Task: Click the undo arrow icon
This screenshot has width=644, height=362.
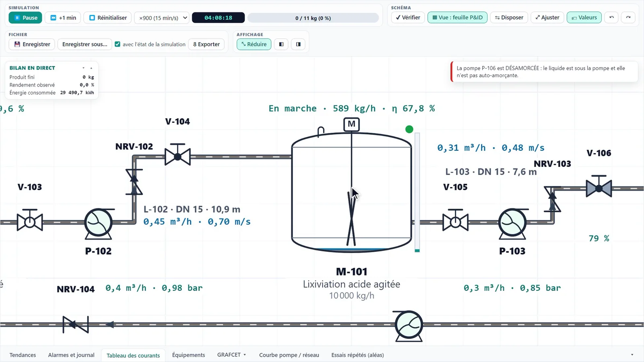Action: (x=611, y=17)
